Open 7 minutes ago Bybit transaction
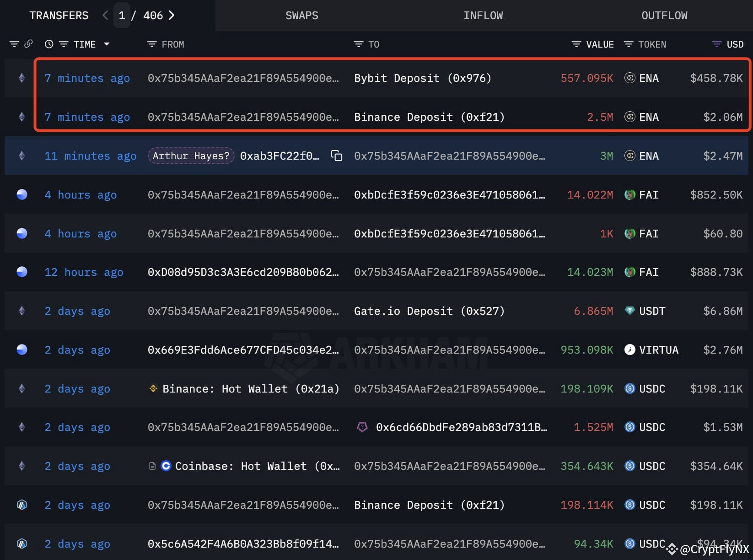This screenshot has height=560, width=753. tap(87, 78)
